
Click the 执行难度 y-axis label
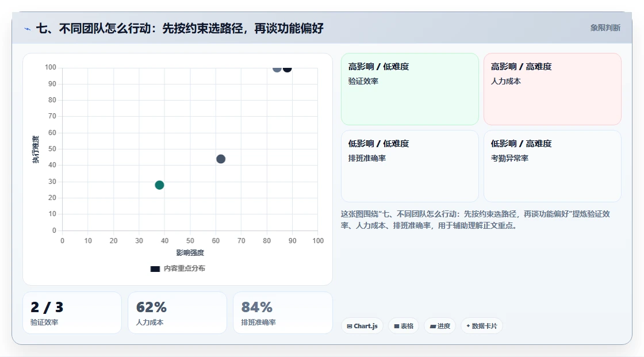[x=36, y=149]
